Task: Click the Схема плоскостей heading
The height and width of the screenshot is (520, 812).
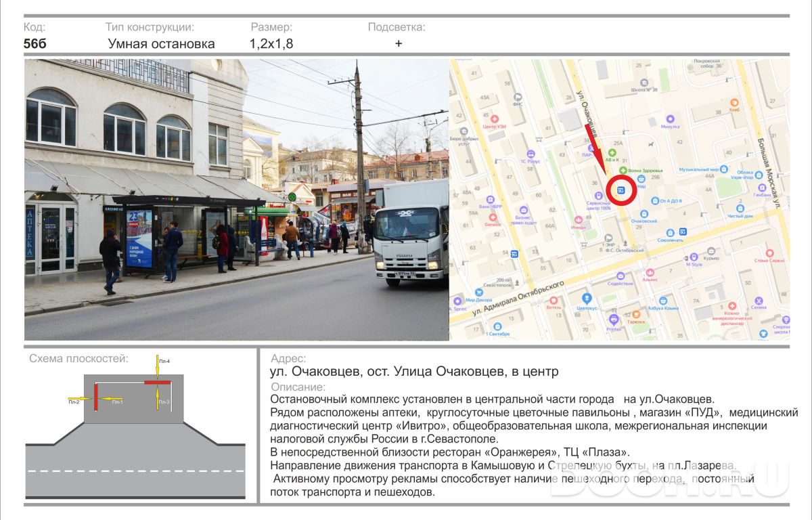Action: coord(78,358)
